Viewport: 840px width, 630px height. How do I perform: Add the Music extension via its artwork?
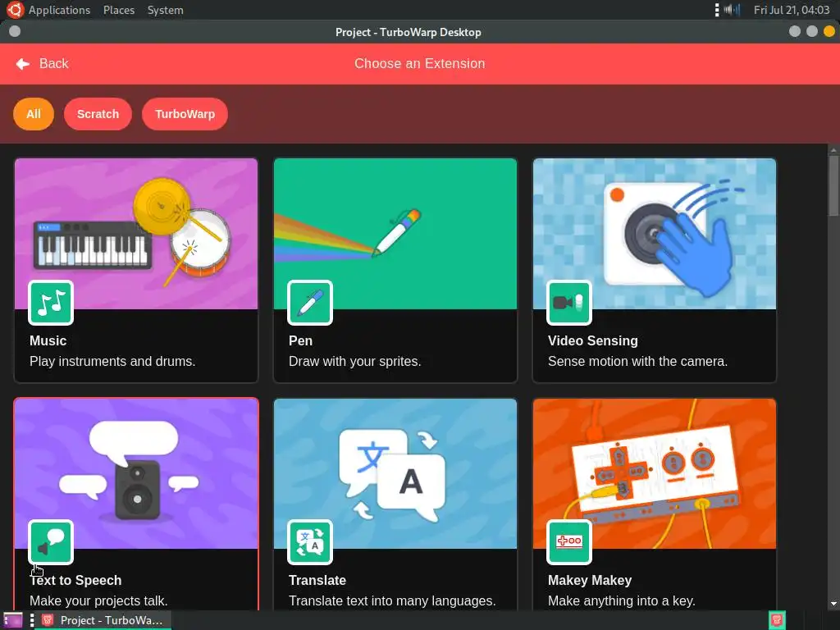tap(136, 234)
